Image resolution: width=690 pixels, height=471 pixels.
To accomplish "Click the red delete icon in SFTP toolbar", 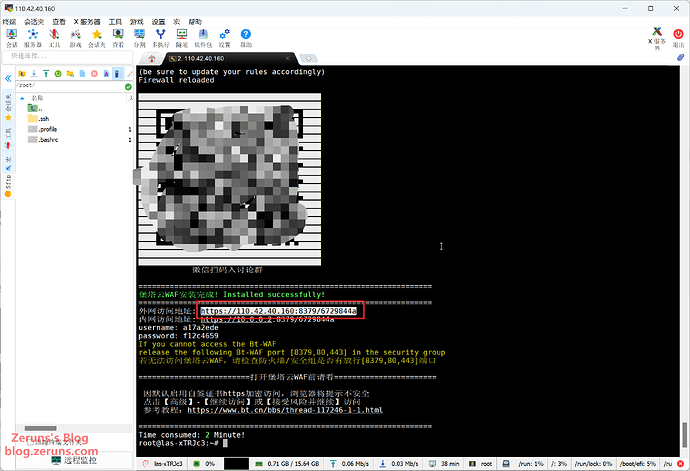I will click(x=94, y=74).
